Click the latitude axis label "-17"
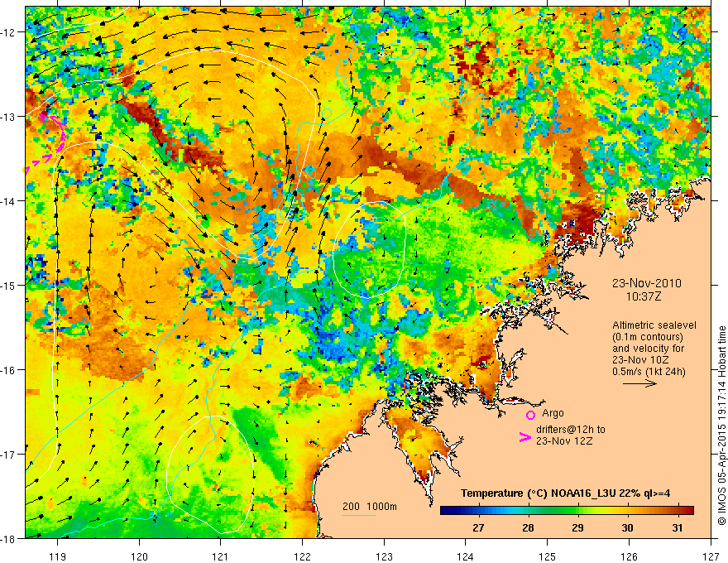The height and width of the screenshot is (563, 728). coord(9,454)
